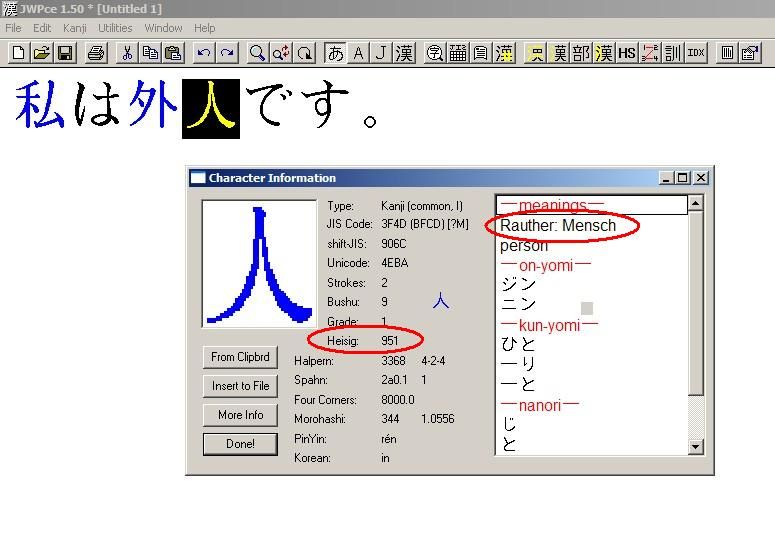Open a file with the folder icon
The width and height of the screenshot is (775, 539).
[42, 52]
